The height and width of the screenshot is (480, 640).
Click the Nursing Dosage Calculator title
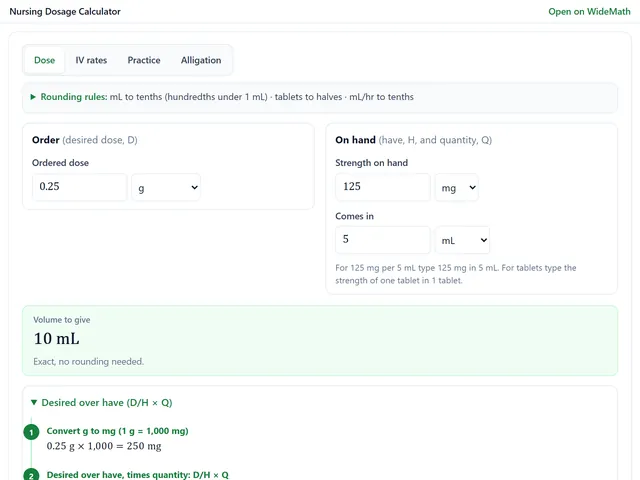coord(65,11)
